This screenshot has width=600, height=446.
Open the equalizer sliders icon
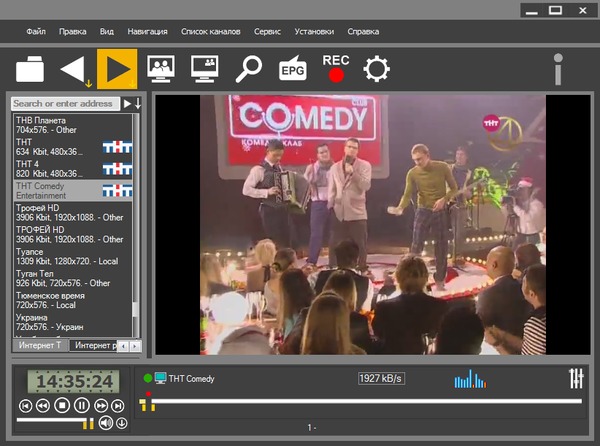[575, 379]
